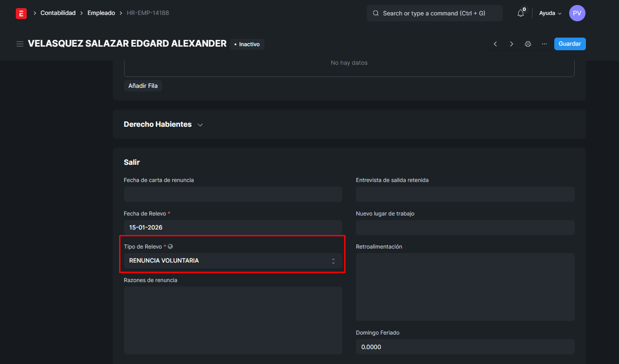This screenshot has height=364, width=619.
Task: Open the PV user avatar menu
Action: coord(577,13)
